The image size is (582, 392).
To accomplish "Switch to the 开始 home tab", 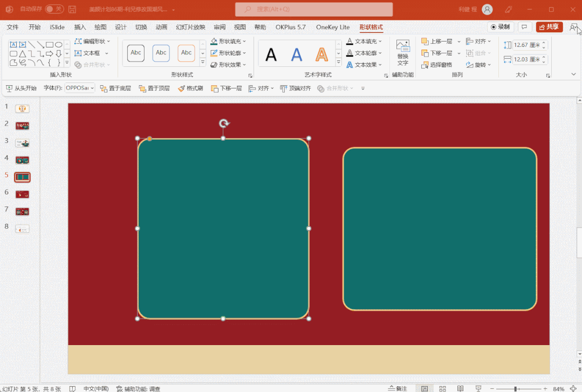I will click(x=35, y=27).
